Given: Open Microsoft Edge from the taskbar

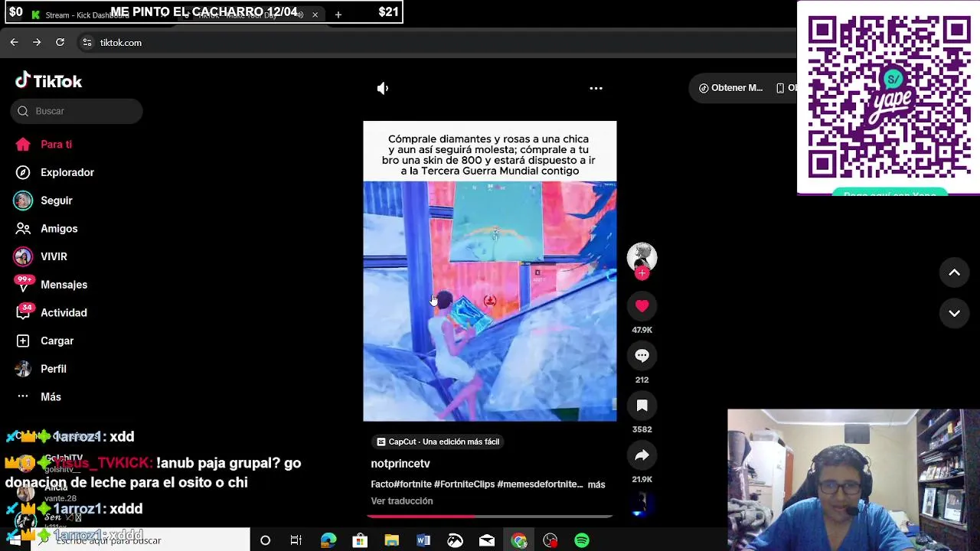Looking at the screenshot, I should [x=328, y=540].
